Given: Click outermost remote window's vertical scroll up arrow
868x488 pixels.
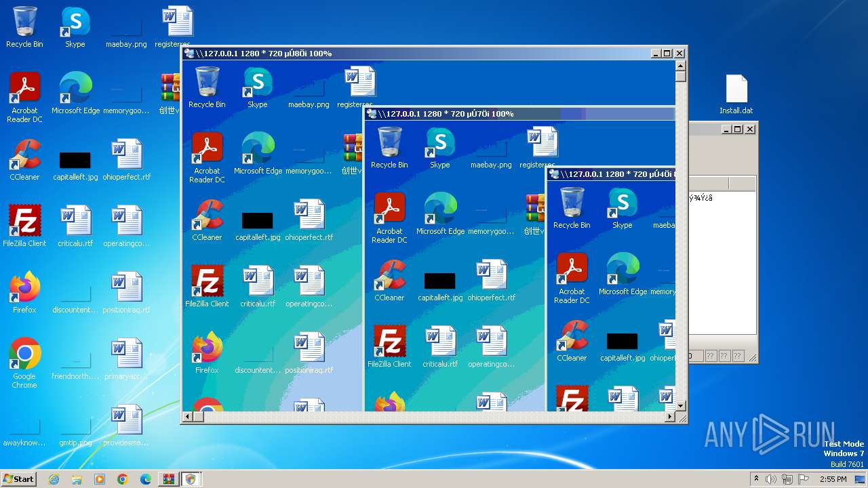Looking at the screenshot, I should pos(681,66).
